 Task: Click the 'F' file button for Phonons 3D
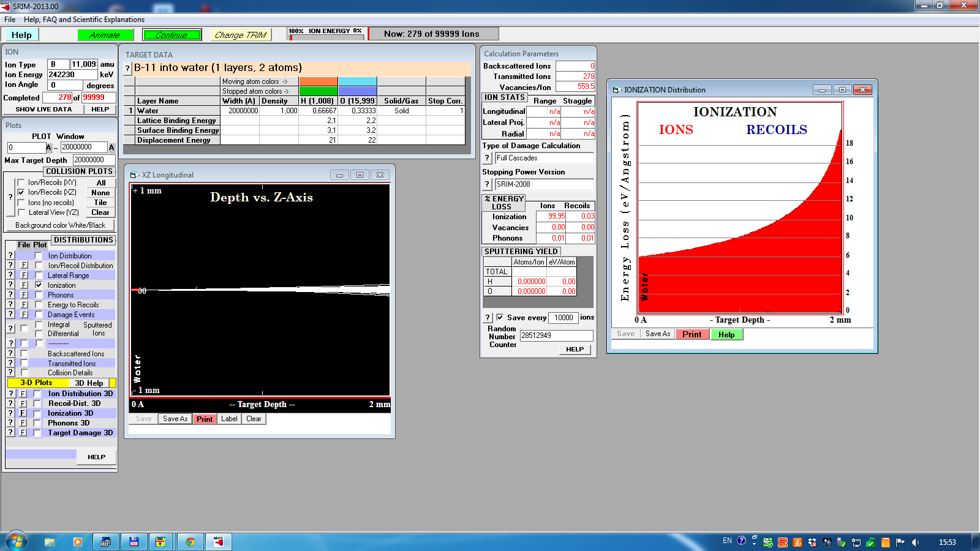click(23, 423)
